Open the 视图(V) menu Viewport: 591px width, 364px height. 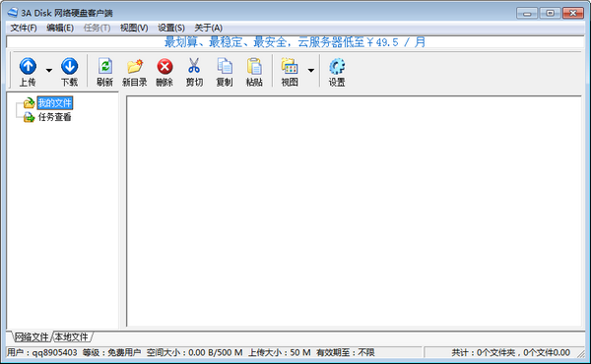[x=134, y=28]
